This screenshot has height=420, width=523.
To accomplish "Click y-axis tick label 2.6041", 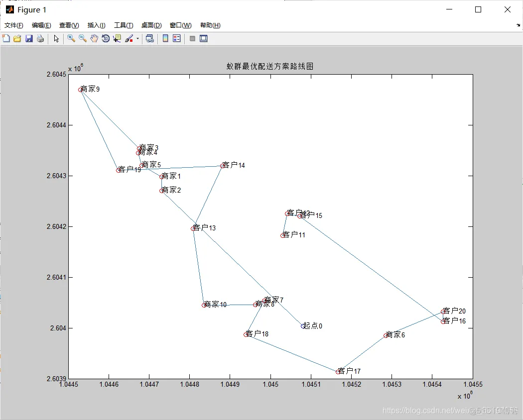I will tap(56, 277).
